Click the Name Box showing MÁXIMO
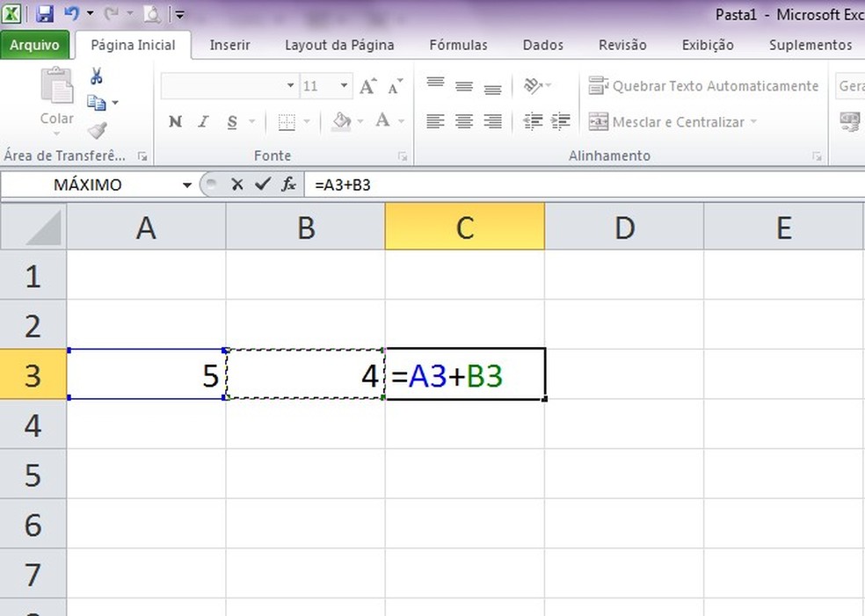The width and height of the screenshot is (865, 616). pyautogui.click(x=88, y=185)
